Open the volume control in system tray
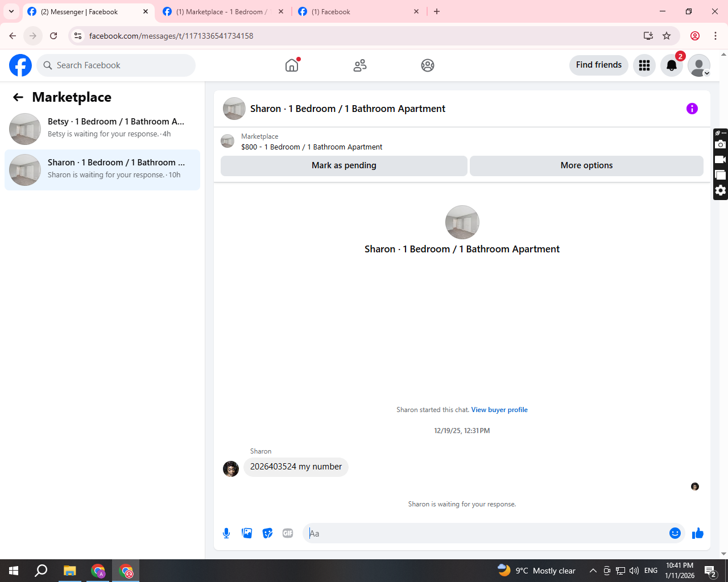This screenshot has width=728, height=582. 634,571
